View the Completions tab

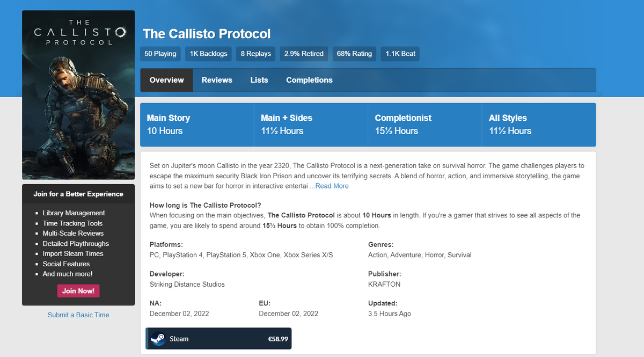(x=309, y=80)
